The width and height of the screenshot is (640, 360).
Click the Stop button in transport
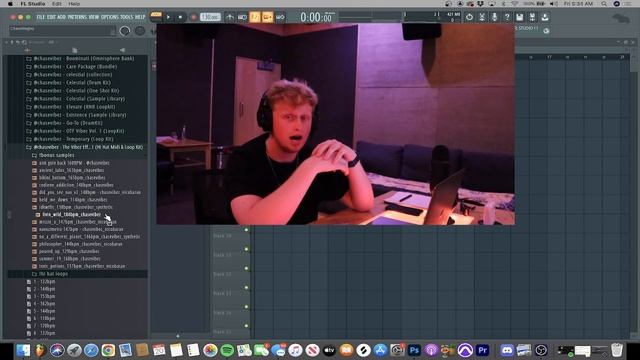[180, 17]
